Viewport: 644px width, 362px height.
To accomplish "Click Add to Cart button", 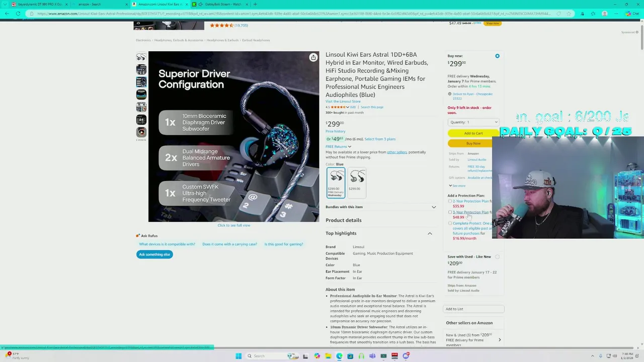I will point(473,133).
